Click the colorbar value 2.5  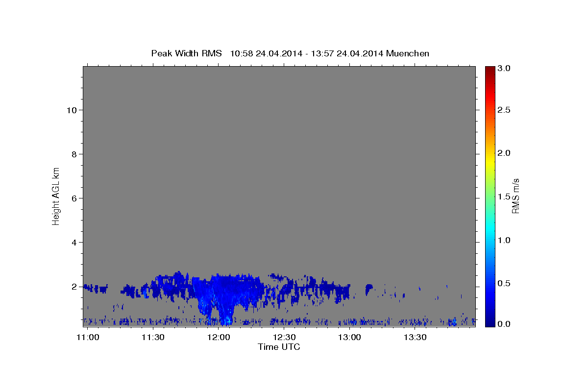click(x=504, y=110)
